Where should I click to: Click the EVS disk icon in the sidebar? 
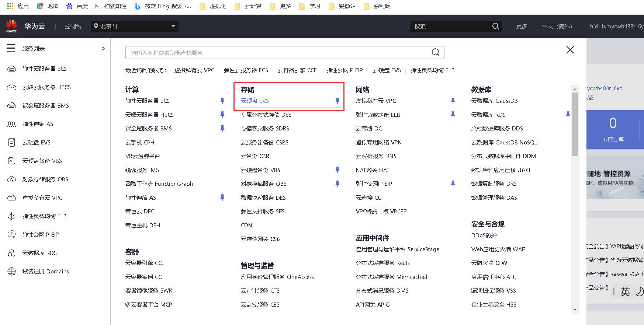point(12,143)
